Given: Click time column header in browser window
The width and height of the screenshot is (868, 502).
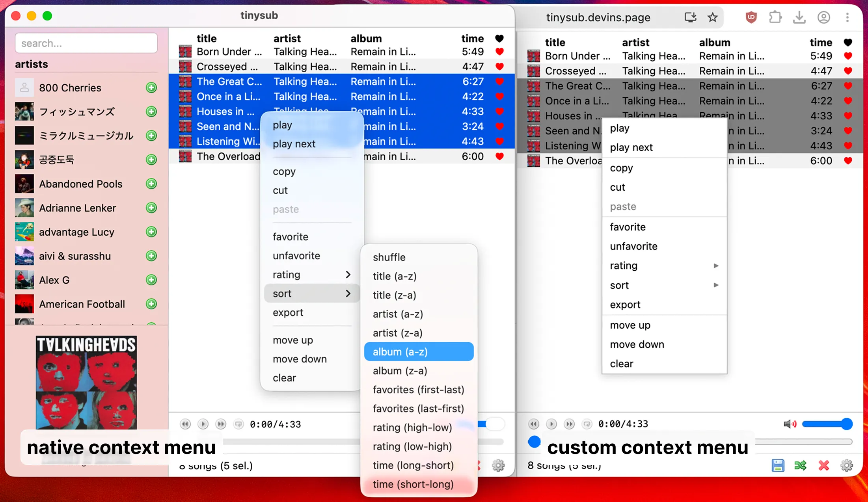Looking at the screenshot, I should tap(821, 42).
